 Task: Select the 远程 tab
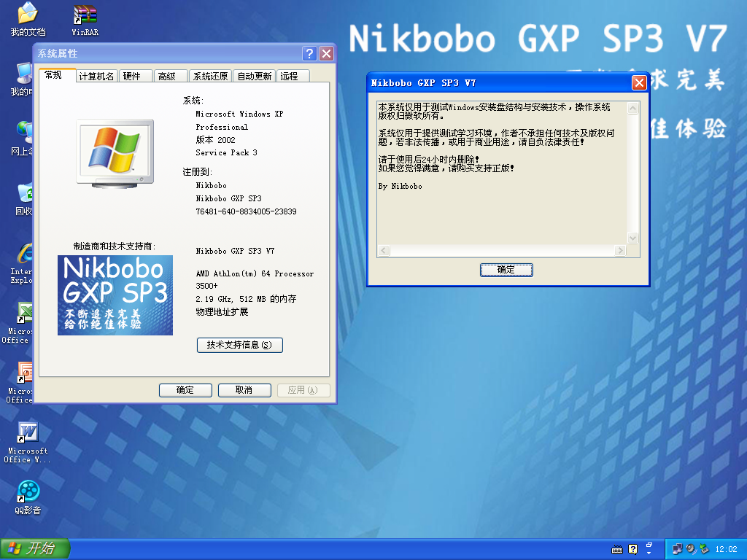click(293, 76)
